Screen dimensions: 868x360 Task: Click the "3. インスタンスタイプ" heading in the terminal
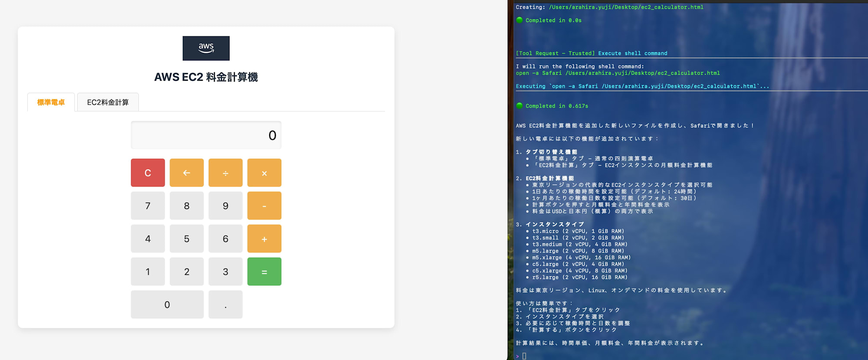coord(550,224)
